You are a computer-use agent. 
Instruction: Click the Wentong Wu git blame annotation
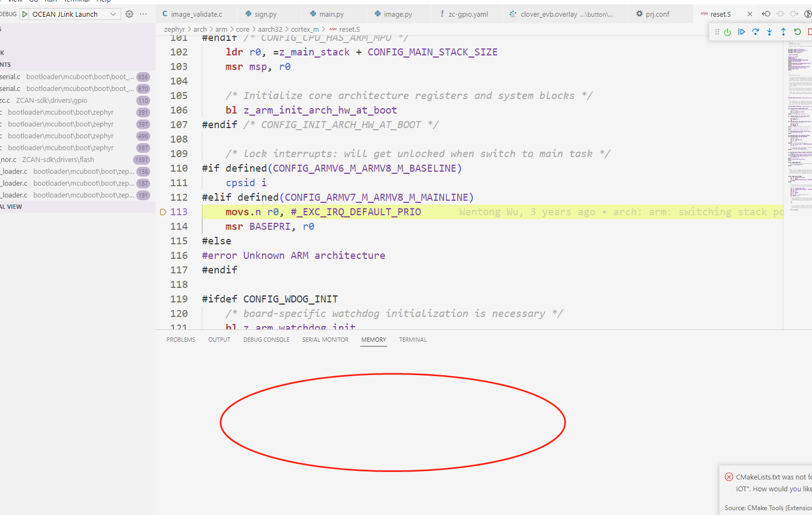click(621, 212)
